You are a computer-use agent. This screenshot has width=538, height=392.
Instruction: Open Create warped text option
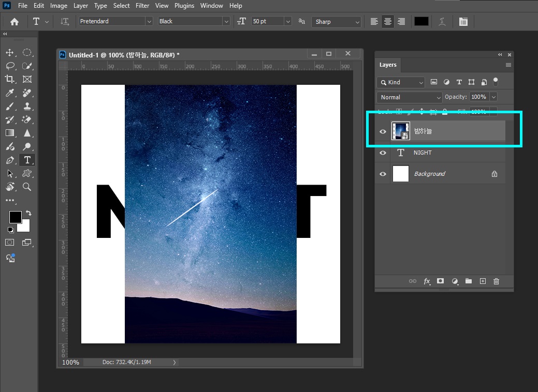pos(442,22)
